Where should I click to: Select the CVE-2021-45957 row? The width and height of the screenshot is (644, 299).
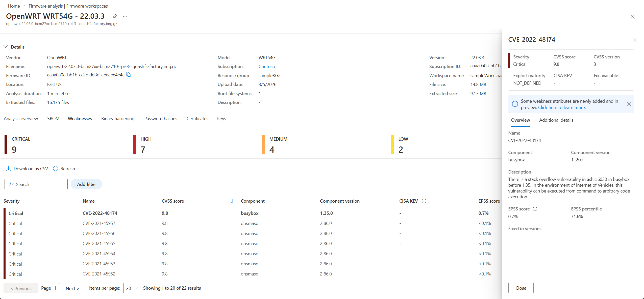pyautogui.click(x=253, y=223)
